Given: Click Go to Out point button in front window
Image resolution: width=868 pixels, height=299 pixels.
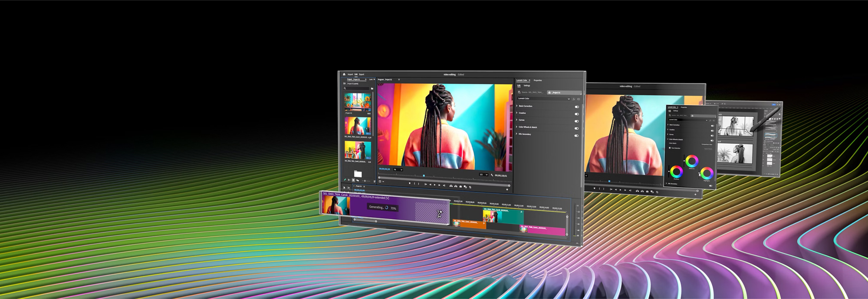Looking at the screenshot, I should 444,185.
